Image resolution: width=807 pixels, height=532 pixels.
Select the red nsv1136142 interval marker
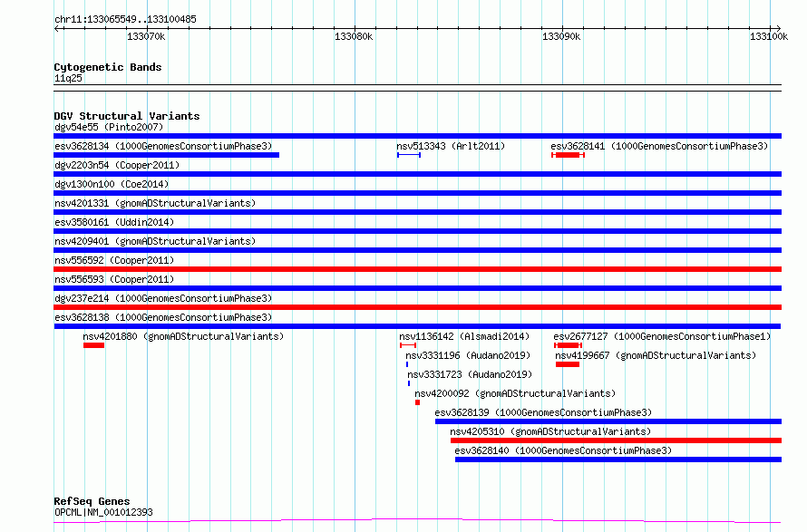[408, 345]
